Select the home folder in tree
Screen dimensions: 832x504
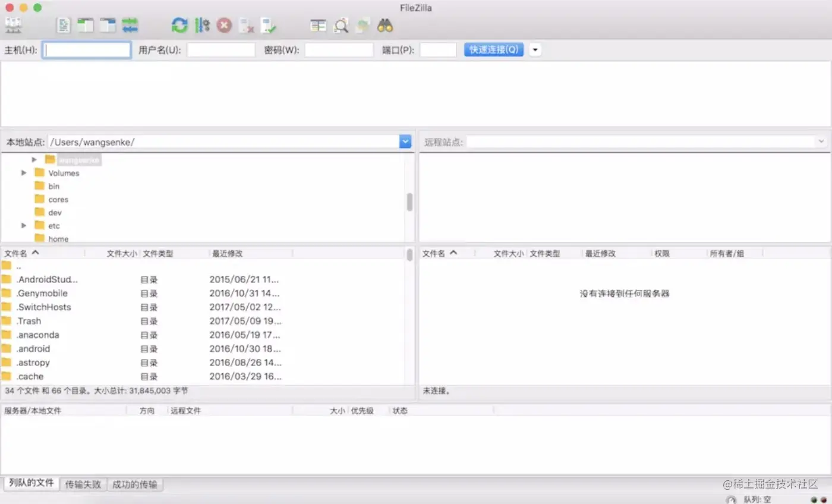(x=58, y=238)
